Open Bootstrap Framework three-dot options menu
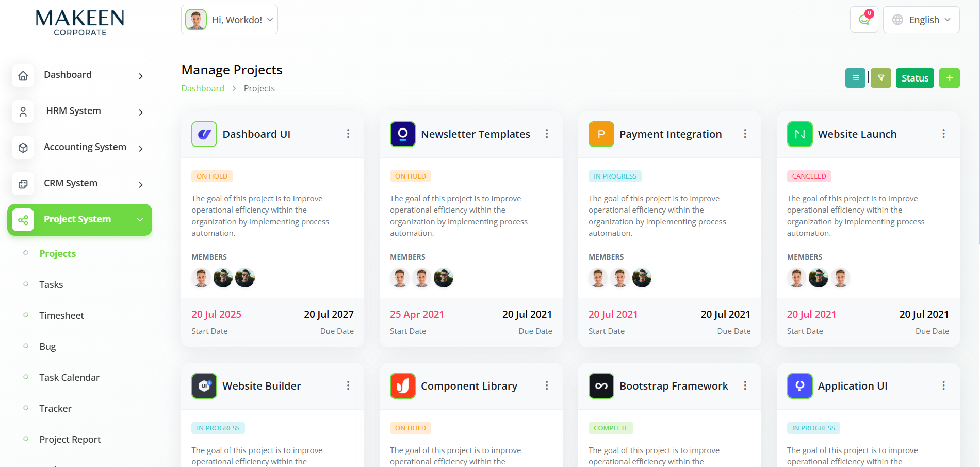 745,386
